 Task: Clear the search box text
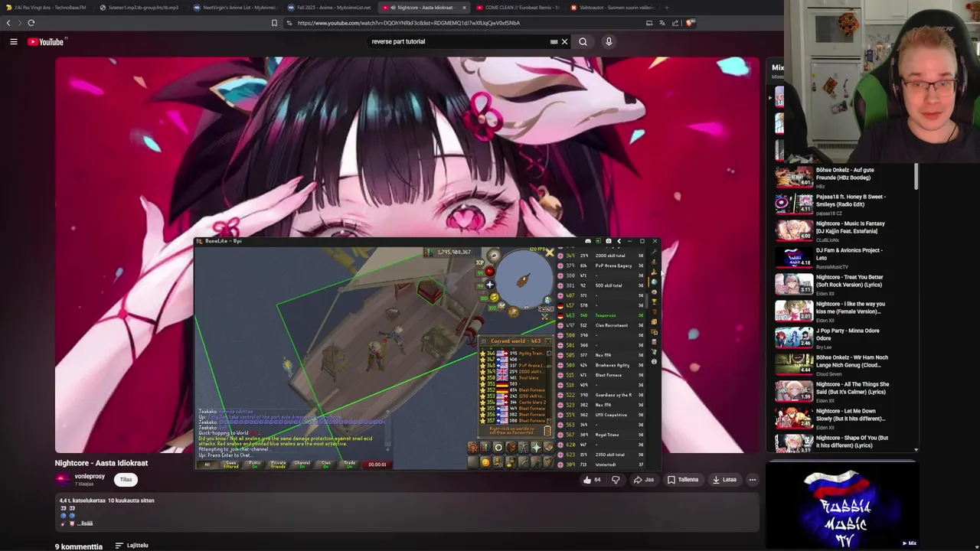tap(564, 42)
